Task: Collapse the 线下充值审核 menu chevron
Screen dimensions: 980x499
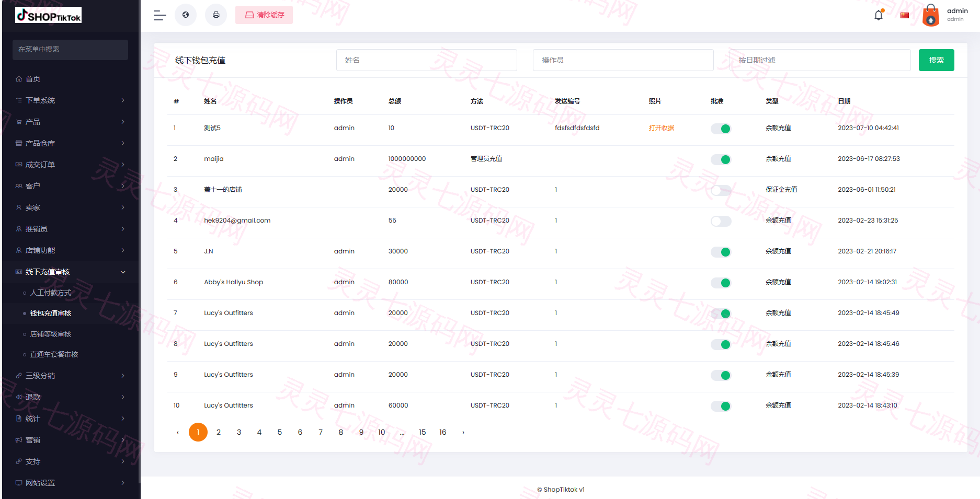Action: [123, 272]
